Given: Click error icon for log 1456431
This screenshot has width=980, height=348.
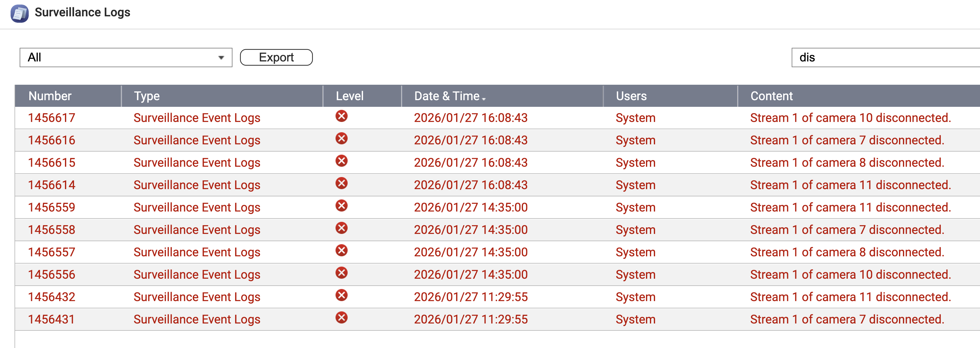Looking at the screenshot, I should (x=341, y=317).
